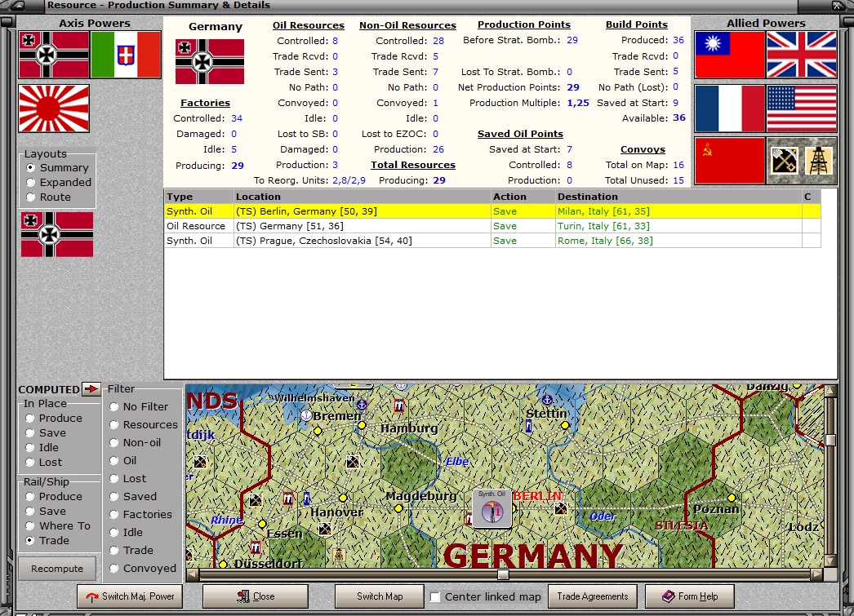Click the Synth. Oil unit counter near Berlin
Image resolution: width=854 pixels, height=616 pixels.
491,508
